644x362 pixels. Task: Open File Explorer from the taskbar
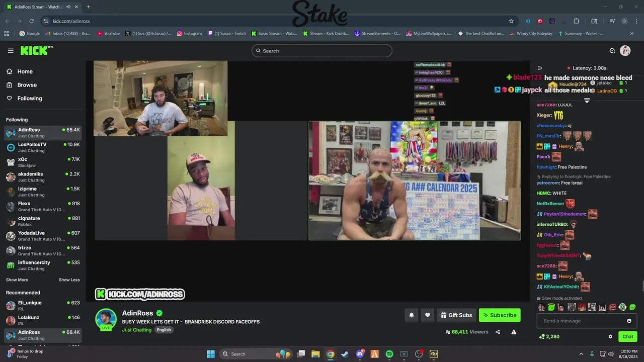tap(315, 354)
